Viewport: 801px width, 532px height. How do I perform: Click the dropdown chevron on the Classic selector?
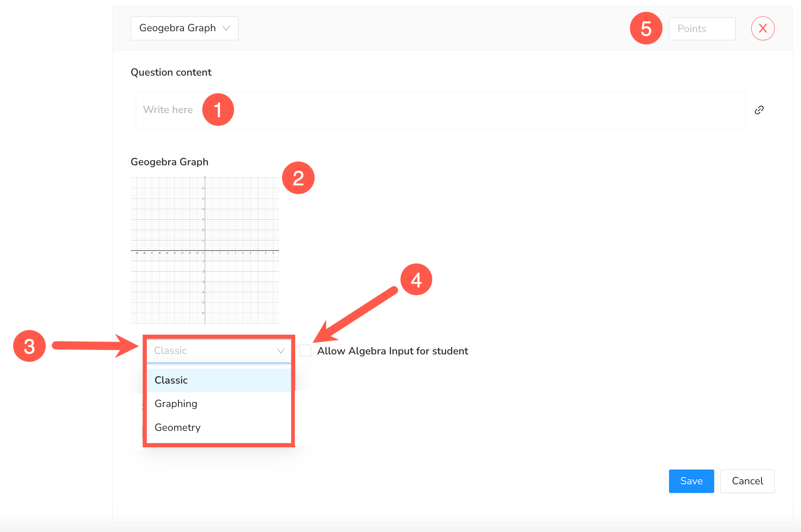pyautogui.click(x=281, y=351)
